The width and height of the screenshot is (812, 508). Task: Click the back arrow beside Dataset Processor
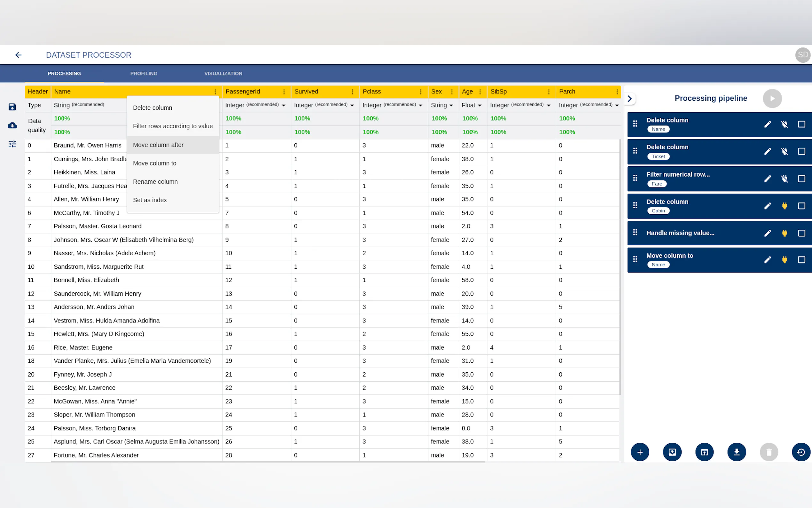tap(19, 55)
